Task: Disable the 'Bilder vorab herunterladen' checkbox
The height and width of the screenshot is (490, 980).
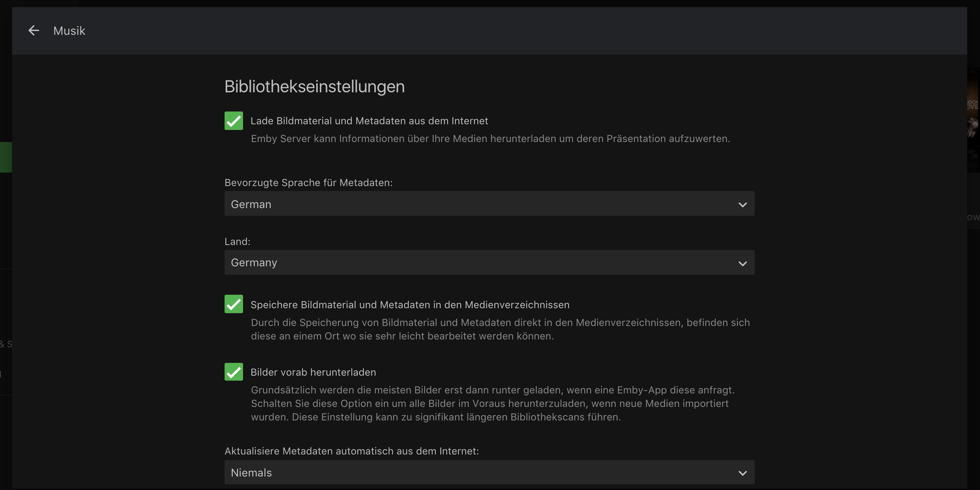Action: (x=233, y=371)
